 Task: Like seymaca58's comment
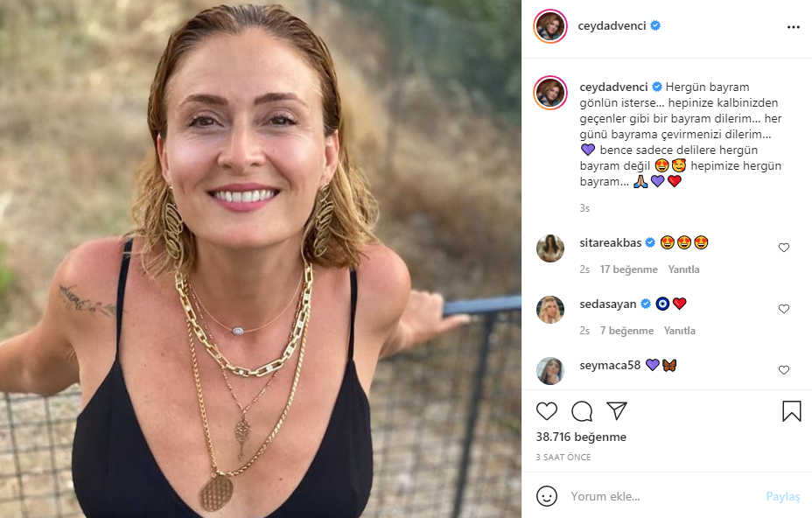pyautogui.click(x=783, y=370)
